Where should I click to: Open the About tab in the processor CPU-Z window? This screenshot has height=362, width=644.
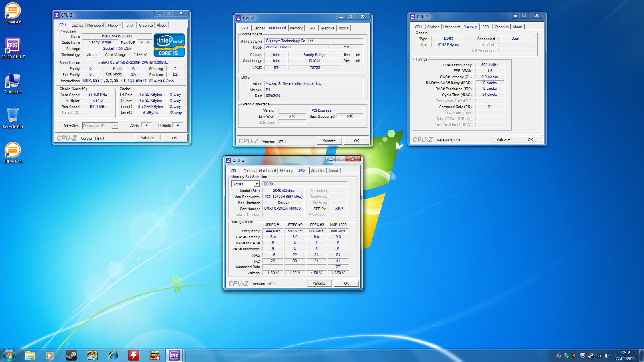tap(162, 25)
